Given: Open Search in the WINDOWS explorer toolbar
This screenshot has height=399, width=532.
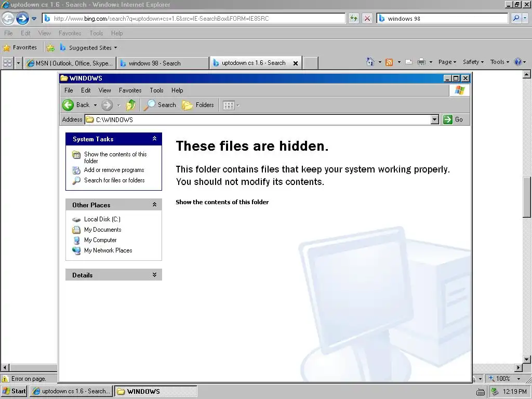Looking at the screenshot, I should click(x=160, y=105).
